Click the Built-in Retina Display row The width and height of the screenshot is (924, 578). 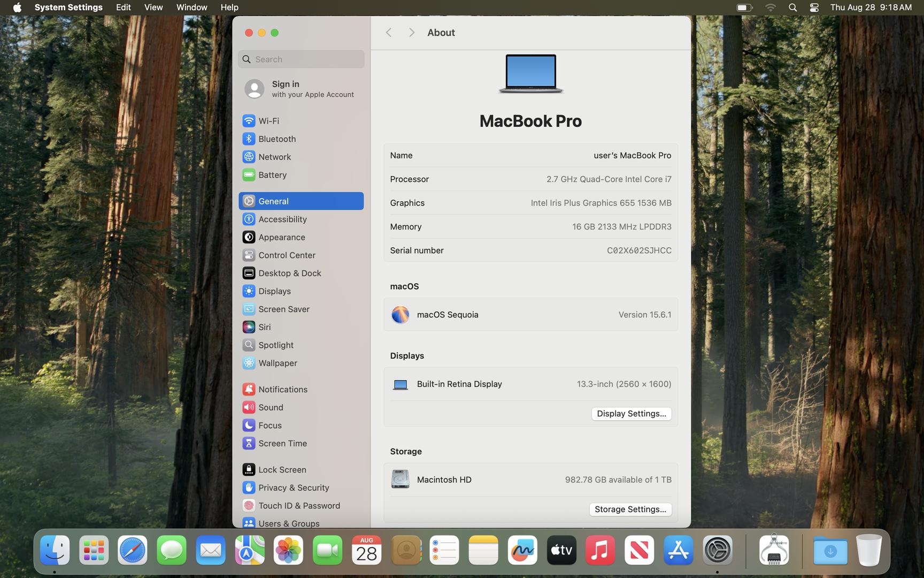click(x=530, y=384)
